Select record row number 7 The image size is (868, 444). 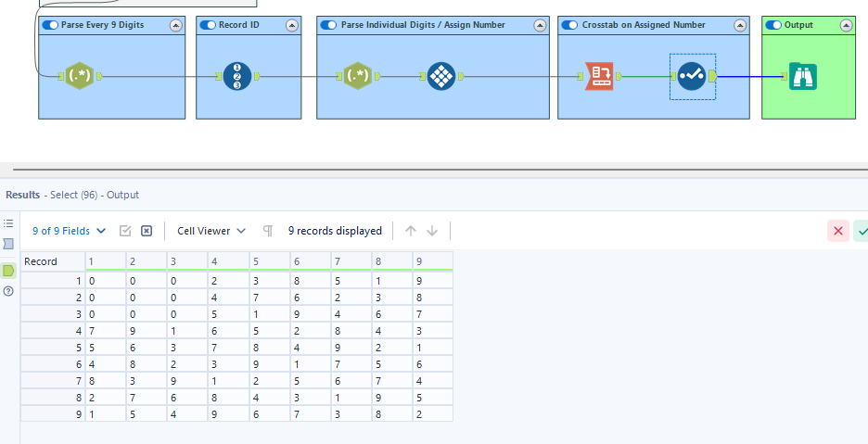click(x=53, y=380)
